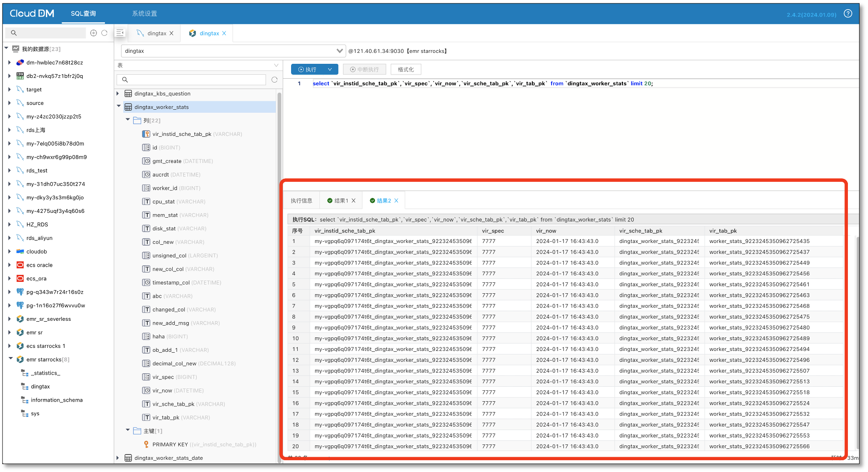Viewport: 868px width, 472px height.
Task: Click the locate target icon beside datasource search
Action: (93, 33)
